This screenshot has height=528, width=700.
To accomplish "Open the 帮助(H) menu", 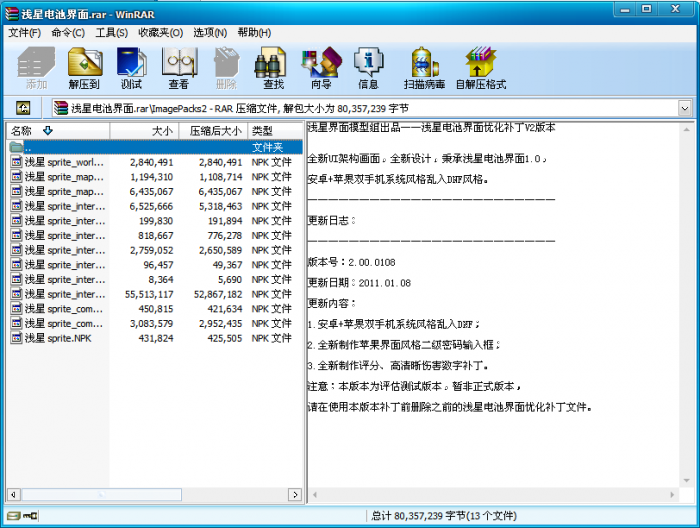I will 254,33.
